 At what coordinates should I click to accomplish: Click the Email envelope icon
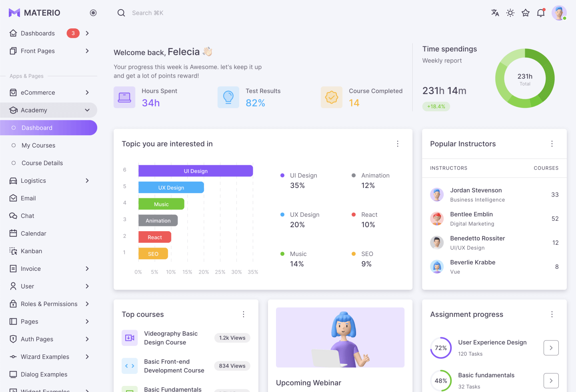(13, 198)
